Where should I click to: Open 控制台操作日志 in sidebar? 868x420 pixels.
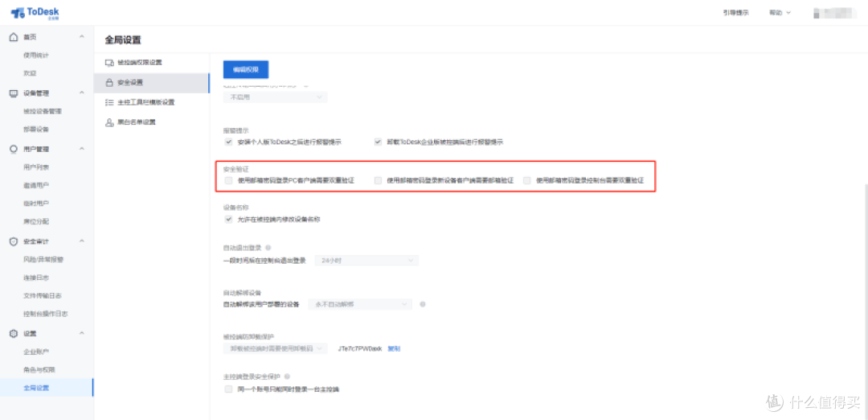(x=45, y=314)
